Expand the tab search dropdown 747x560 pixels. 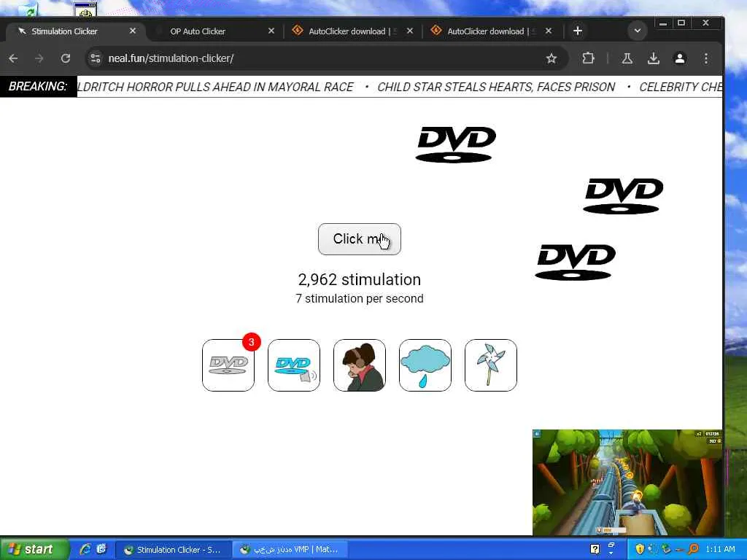[x=638, y=31]
